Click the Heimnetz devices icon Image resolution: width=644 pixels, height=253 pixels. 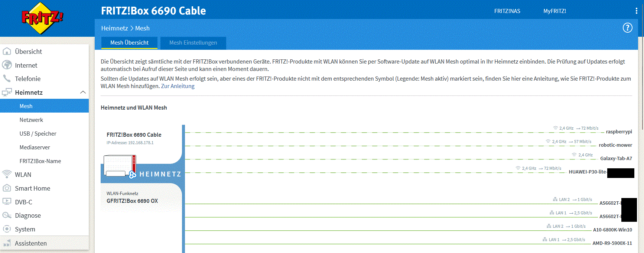pyautogui.click(x=7, y=92)
